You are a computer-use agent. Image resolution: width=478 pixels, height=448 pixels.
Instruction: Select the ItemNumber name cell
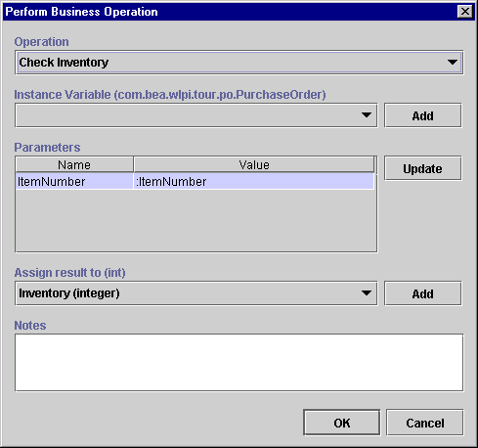(x=74, y=181)
